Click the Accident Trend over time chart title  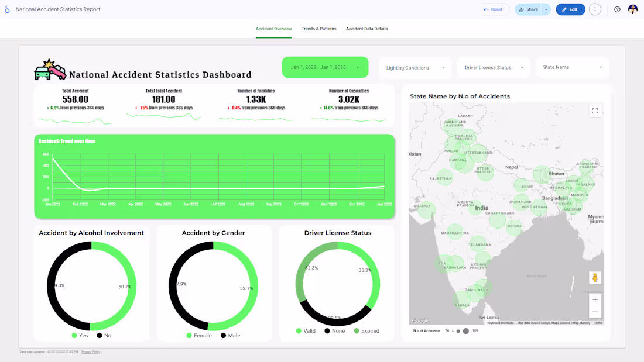(67, 141)
